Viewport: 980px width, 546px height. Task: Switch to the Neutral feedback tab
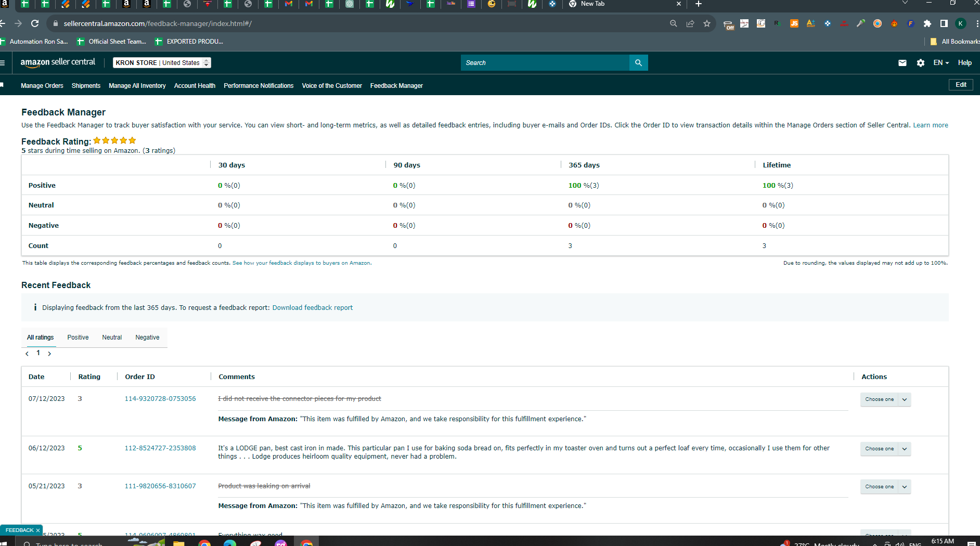[x=112, y=337]
